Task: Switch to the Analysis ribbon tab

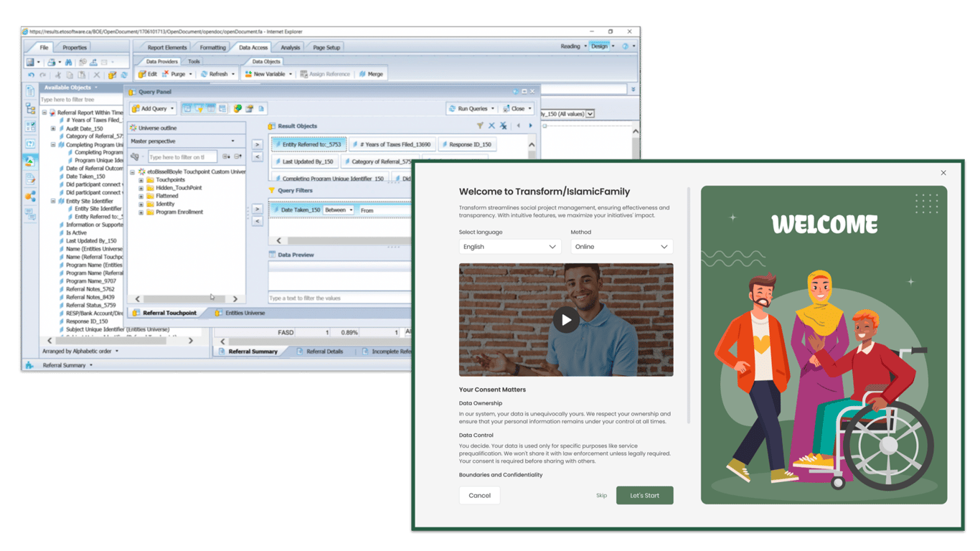Action: pos(291,47)
